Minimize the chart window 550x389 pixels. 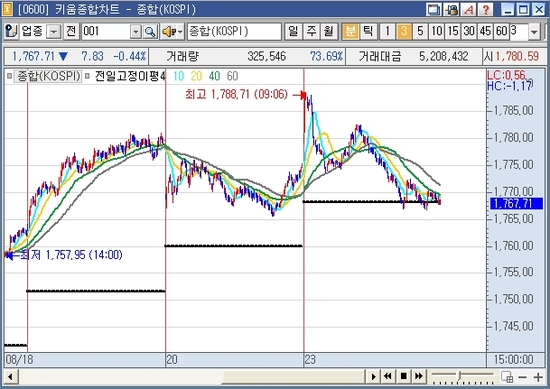tap(508, 9)
